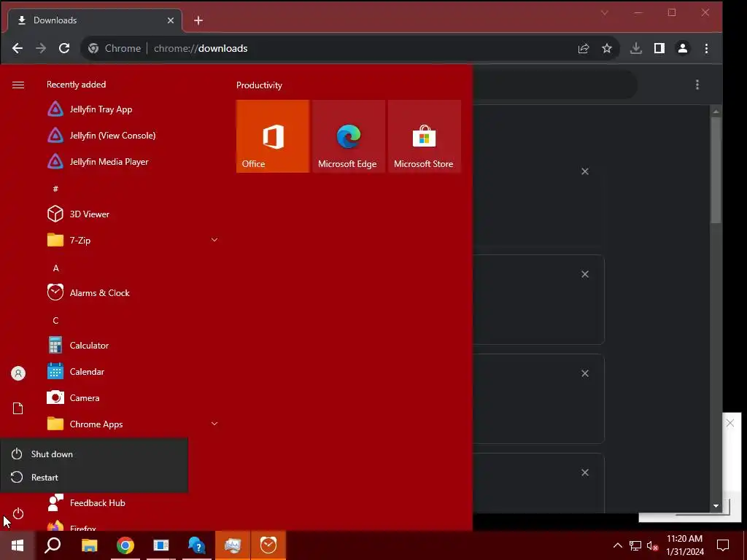The width and height of the screenshot is (747, 560).
Task: Jump to letter A section header
Action: (x=55, y=268)
